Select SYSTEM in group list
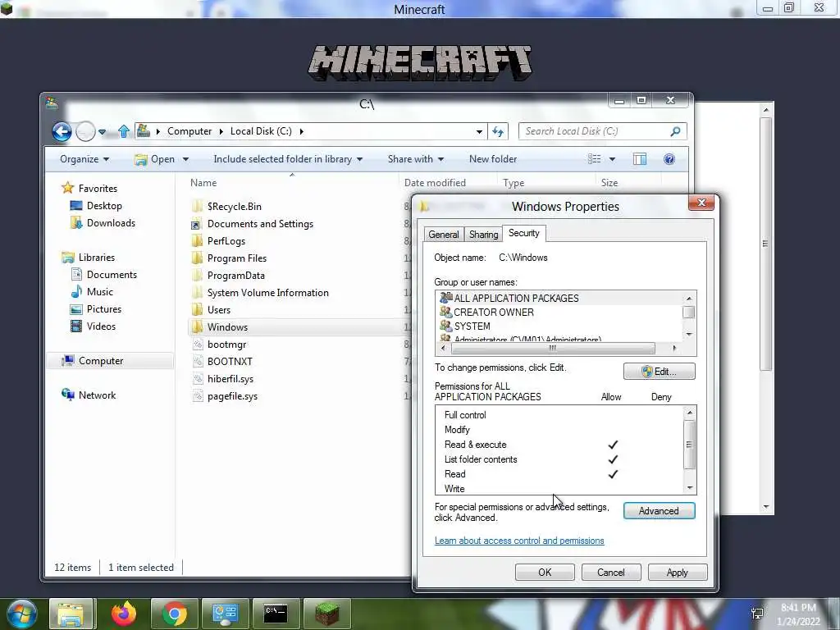The height and width of the screenshot is (630, 840). click(x=472, y=326)
